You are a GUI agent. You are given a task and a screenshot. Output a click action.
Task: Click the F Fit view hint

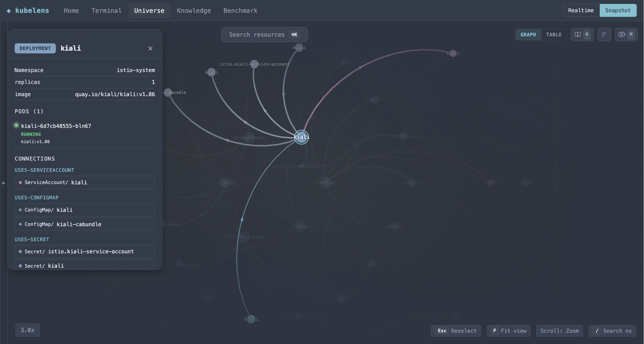pyautogui.click(x=509, y=331)
